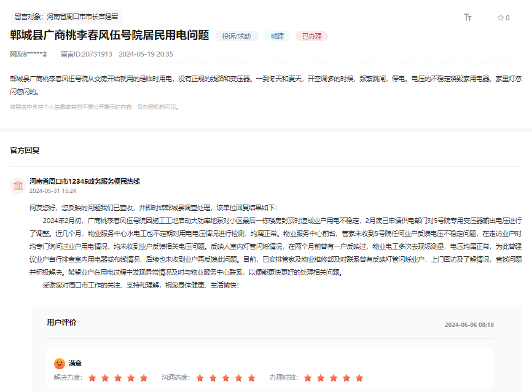The image size is (532, 392).
Task: Click the fourth star of 沟通态度
Action: point(239,378)
